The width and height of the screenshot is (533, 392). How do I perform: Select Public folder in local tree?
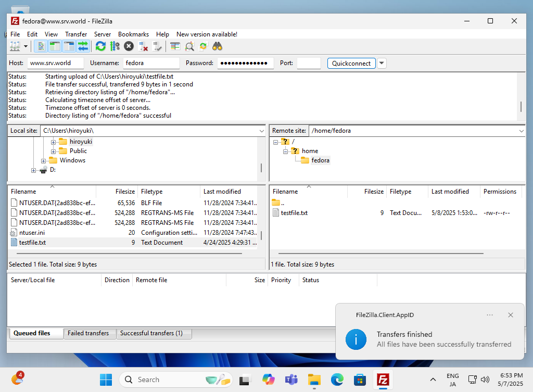78,151
